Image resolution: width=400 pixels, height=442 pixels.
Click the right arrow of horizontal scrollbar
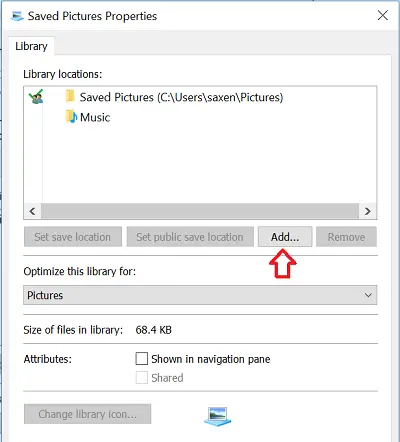click(368, 211)
